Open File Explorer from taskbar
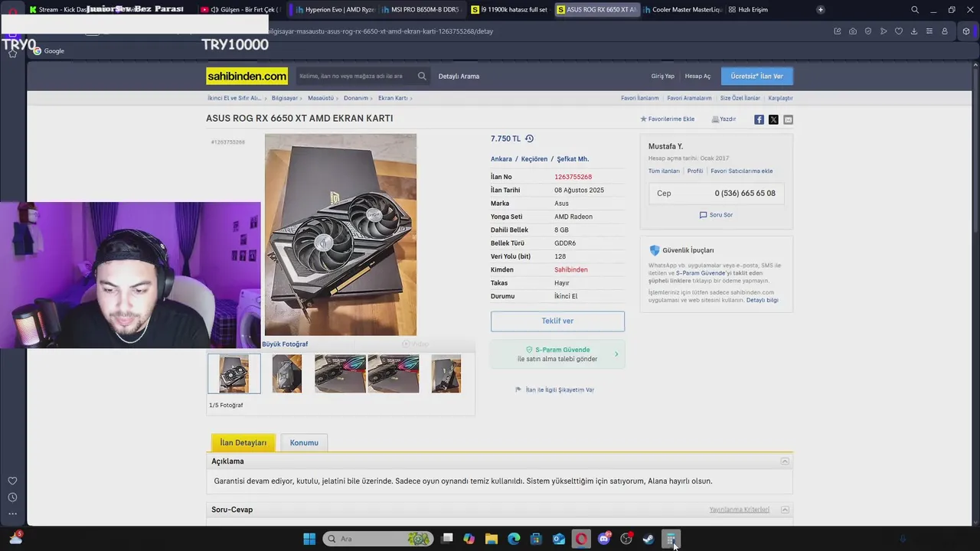Image resolution: width=980 pixels, height=551 pixels. point(492,539)
